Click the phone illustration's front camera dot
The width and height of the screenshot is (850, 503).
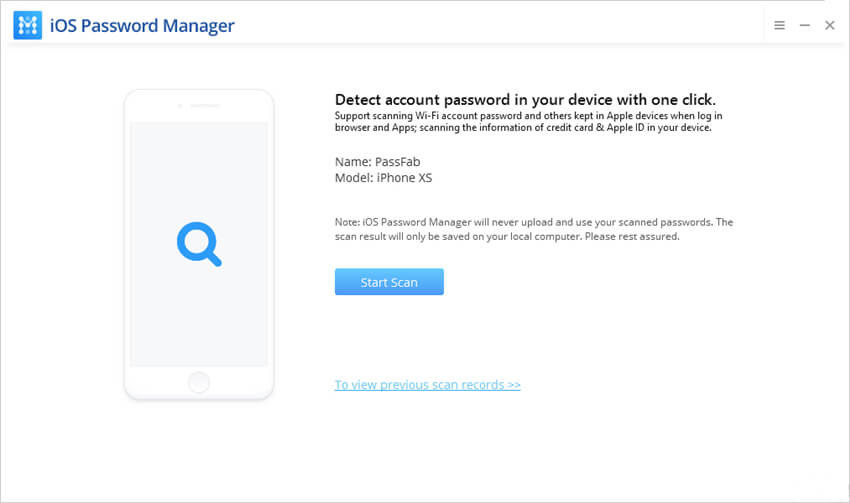(180, 106)
